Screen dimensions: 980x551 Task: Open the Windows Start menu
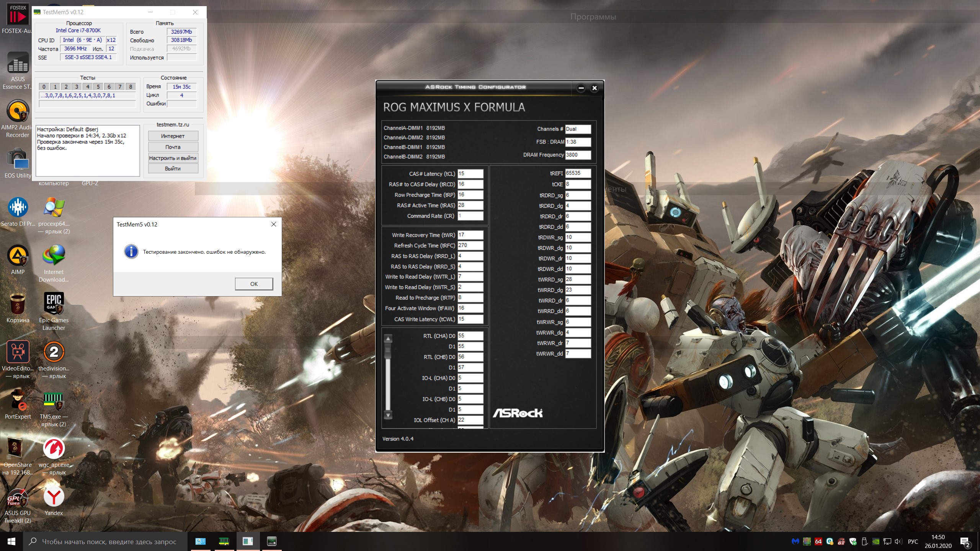pyautogui.click(x=11, y=541)
